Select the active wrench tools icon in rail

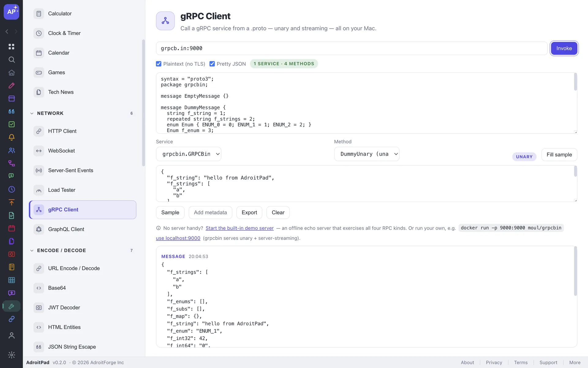[x=11, y=306]
